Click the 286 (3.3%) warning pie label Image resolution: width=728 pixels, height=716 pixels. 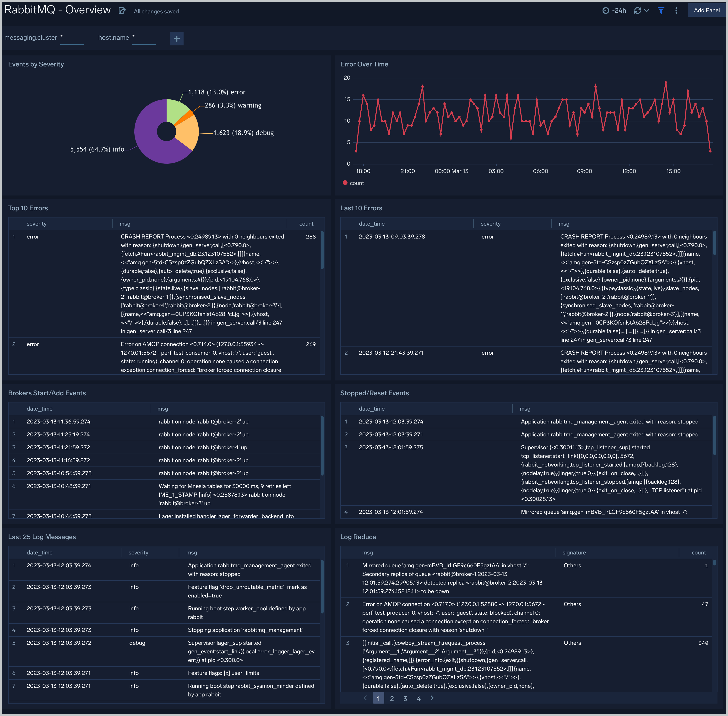click(x=233, y=105)
